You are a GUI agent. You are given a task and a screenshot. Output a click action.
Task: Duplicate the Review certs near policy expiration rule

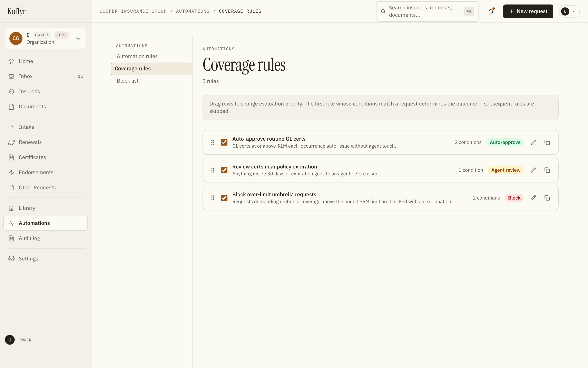(547, 170)
